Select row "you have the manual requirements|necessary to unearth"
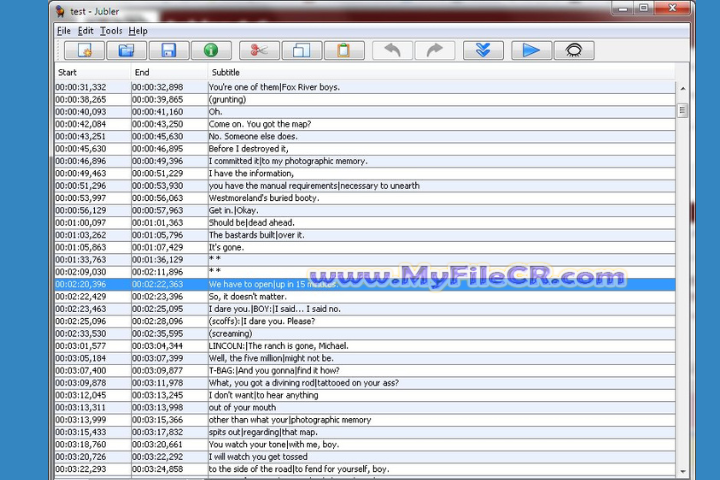 click(365, 186)
